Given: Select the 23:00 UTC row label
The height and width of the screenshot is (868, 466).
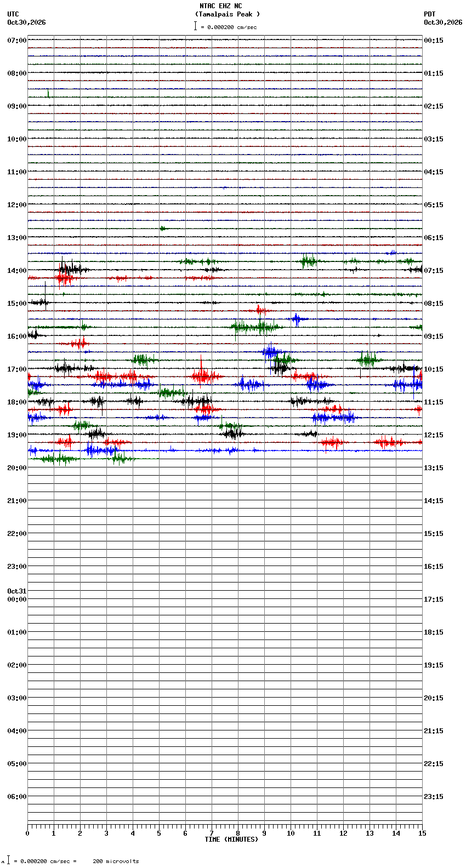Looking at the screenshot, I should coord(17,567).
